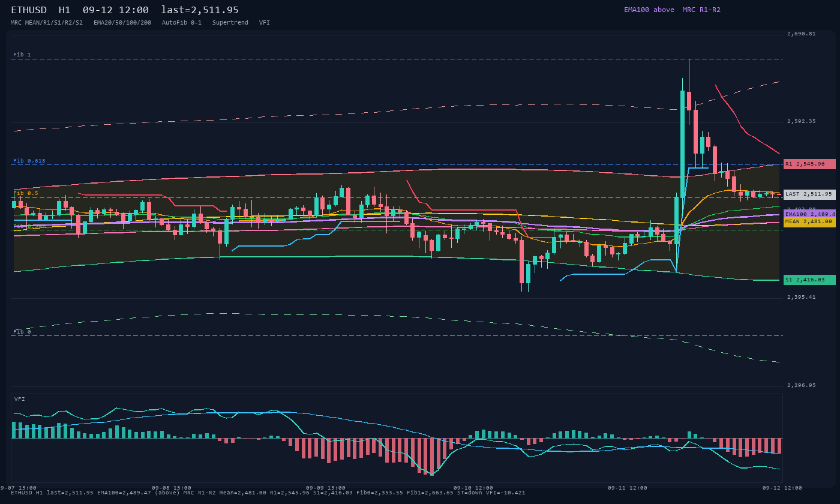This screenshot has width=840, height=504.
Task: Click the EMA100 purple price tag
Action: [809, 214]
